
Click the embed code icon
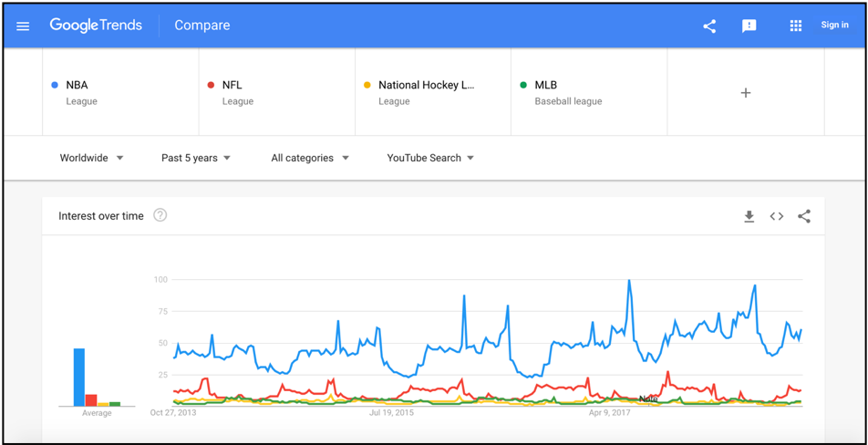[777, 216]
